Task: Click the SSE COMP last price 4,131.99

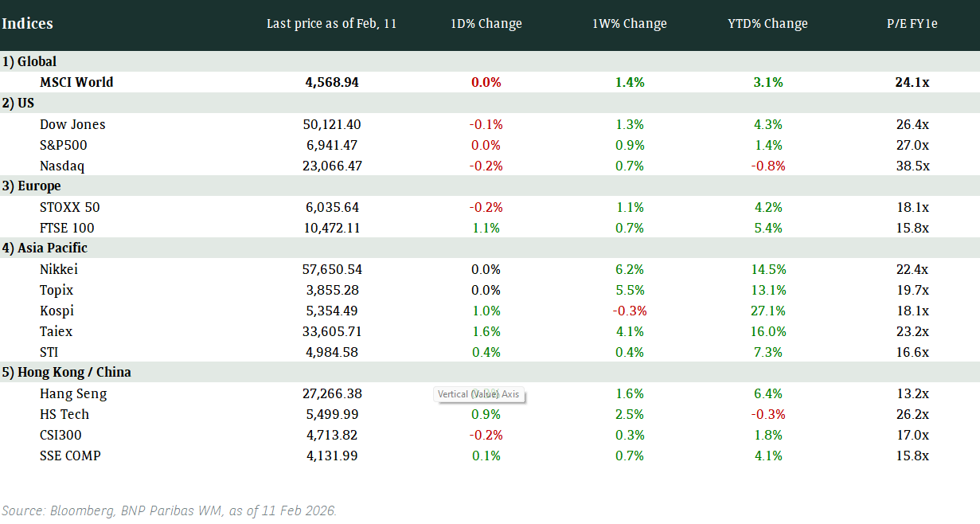Action: pos(332,456)
